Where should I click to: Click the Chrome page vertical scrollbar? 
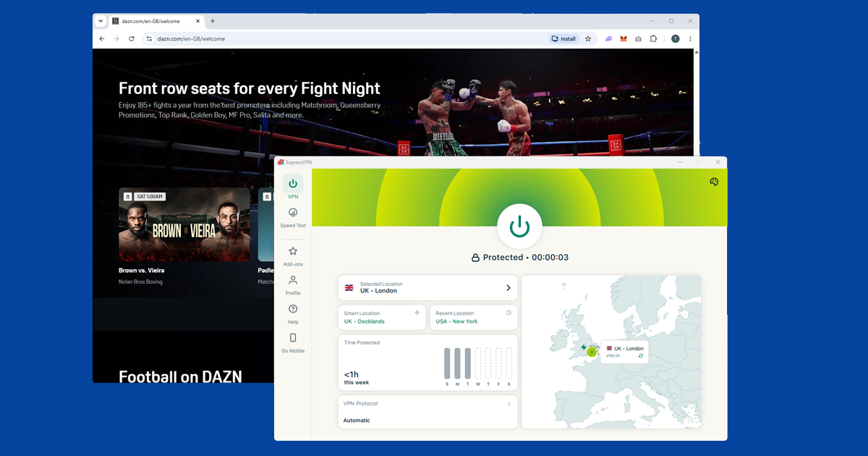[697, 101]
